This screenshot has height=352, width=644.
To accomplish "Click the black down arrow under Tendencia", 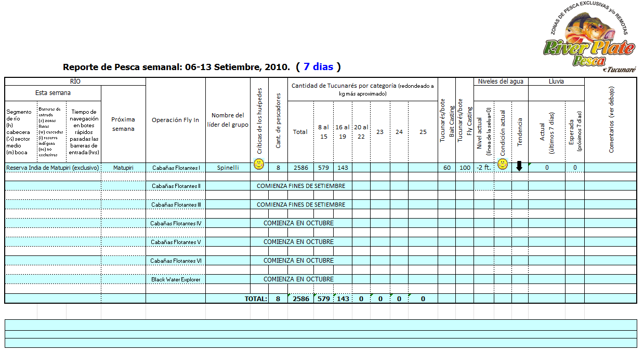I will click(x=519, y=166).
